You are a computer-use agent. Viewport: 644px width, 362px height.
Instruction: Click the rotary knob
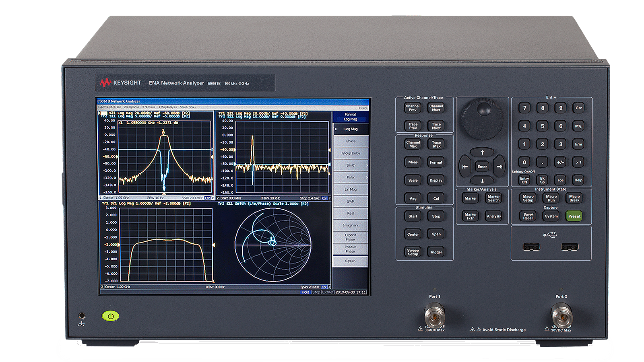pyautogui.click(x=482, y=120)
